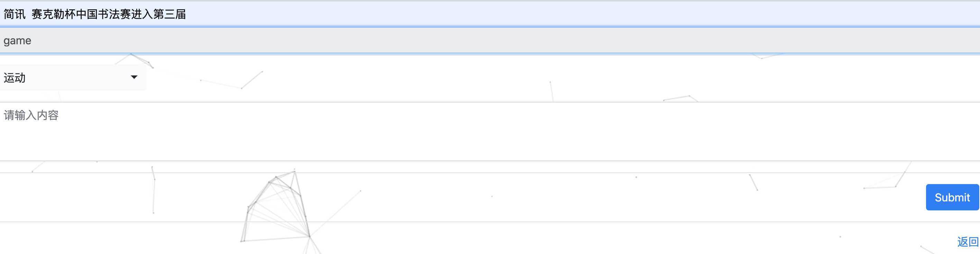Expand the category select showing 运动
The image size is (980, 254).
[x=73, y=77]
